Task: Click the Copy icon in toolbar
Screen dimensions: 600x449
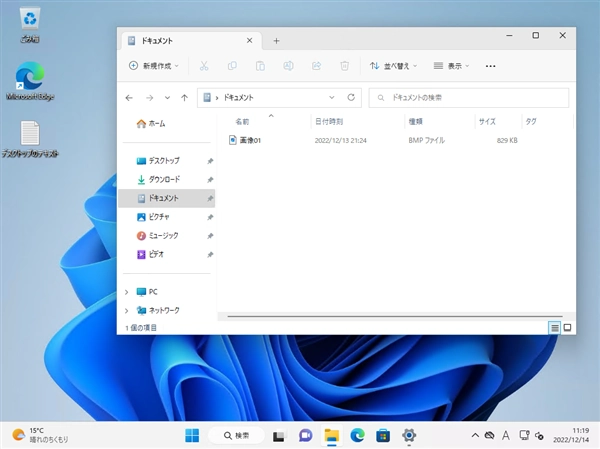Action: click(232, 66)
